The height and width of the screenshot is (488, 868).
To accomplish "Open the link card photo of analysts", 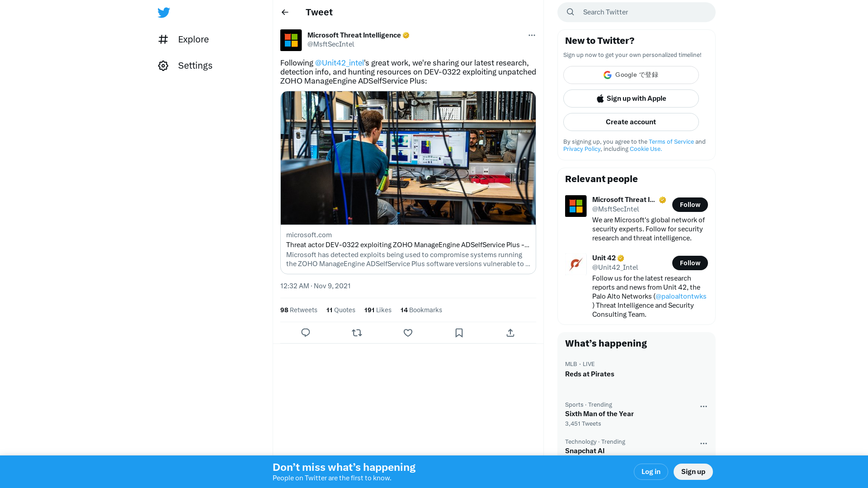I will [x=408, y=158].
